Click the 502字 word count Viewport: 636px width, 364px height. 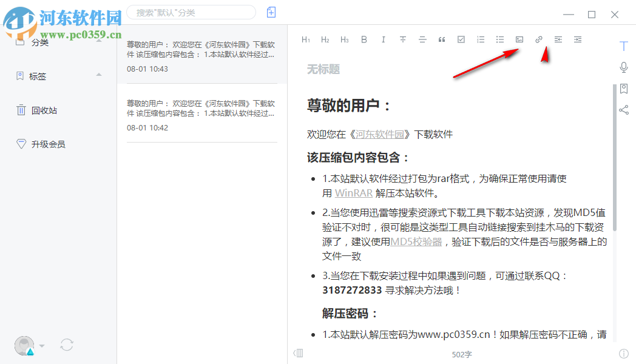click(x=462, y=354)
